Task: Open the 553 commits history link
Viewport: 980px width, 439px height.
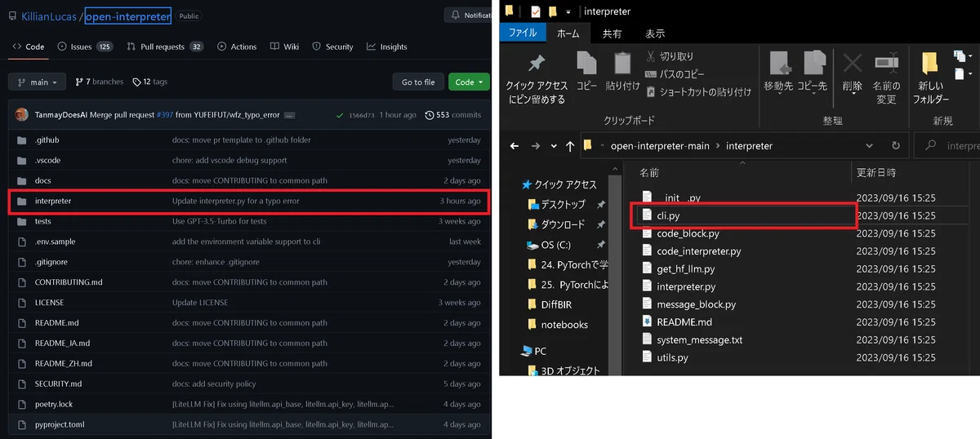Action: click(x=453, y=115)
